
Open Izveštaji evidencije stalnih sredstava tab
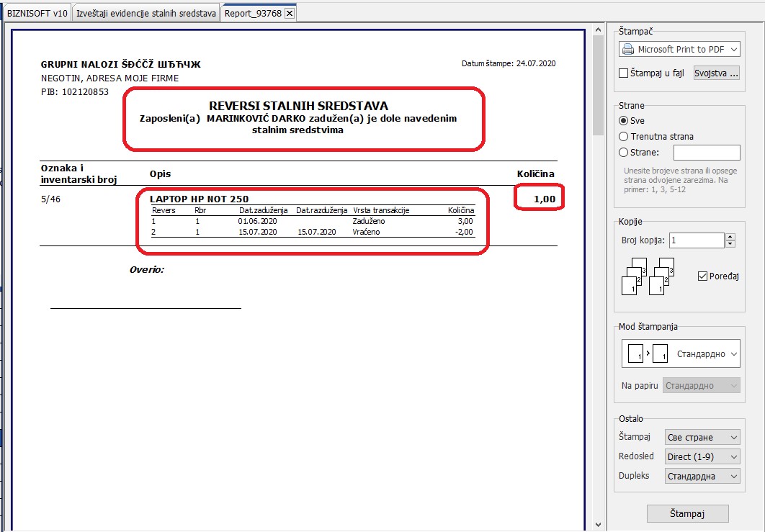pos(146,13)
